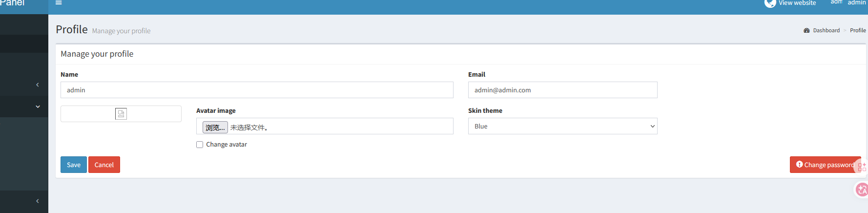Click the pink grid sparkle floating icon

pos(862,167)
